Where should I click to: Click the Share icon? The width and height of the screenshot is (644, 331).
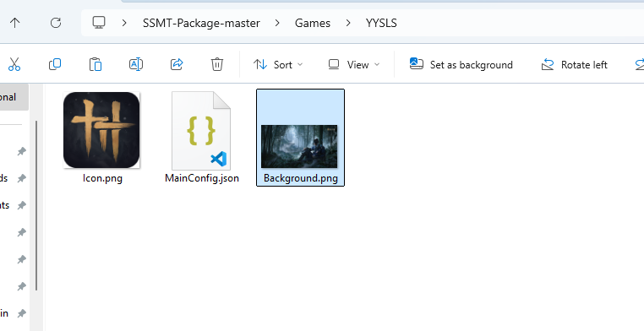click(x=177, y=64)
